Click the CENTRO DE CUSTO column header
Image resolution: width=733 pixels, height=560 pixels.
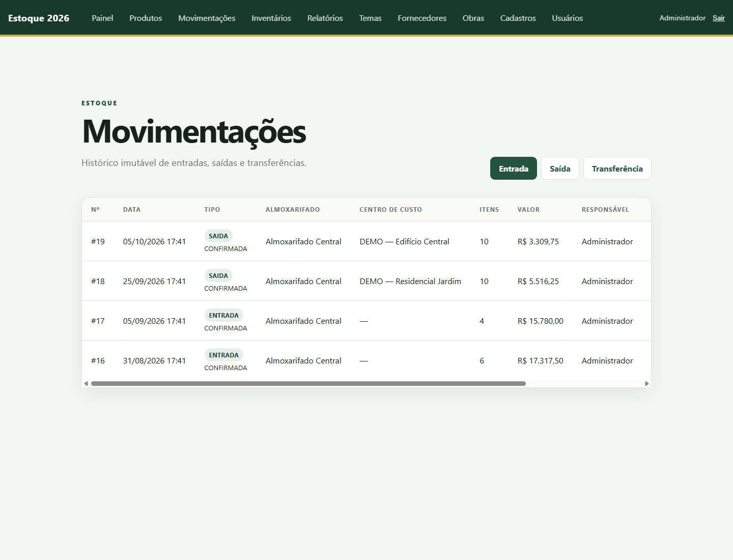tap(390, 209)
